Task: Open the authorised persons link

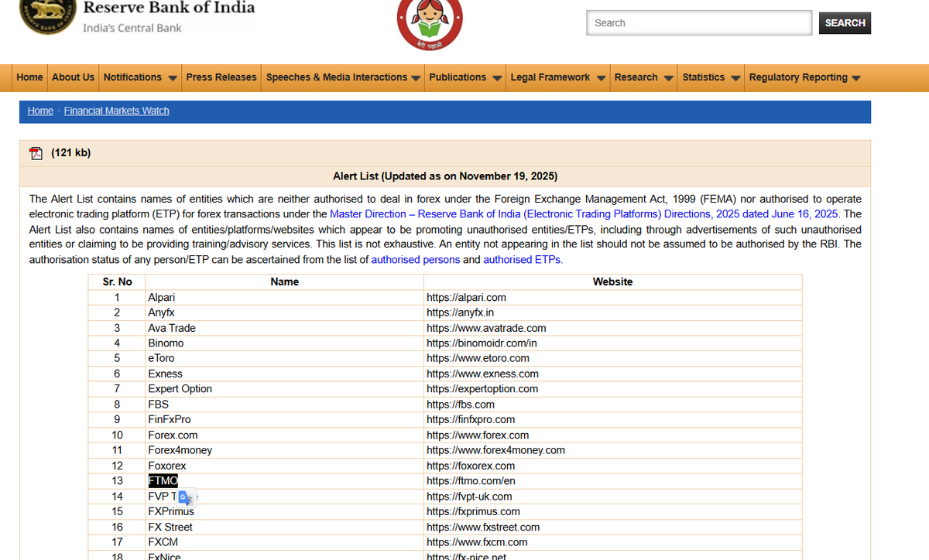Action: click(x=416, y=260)
